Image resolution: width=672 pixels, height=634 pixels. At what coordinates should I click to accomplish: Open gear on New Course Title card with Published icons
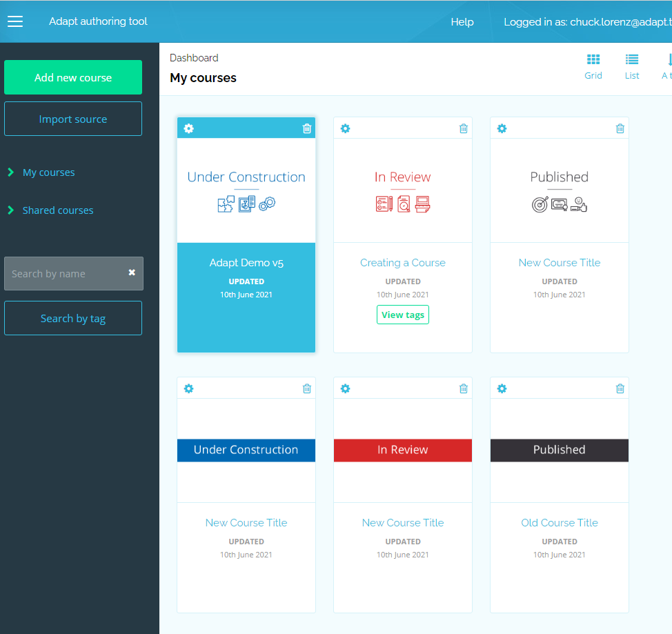click(x=502, y=128)
